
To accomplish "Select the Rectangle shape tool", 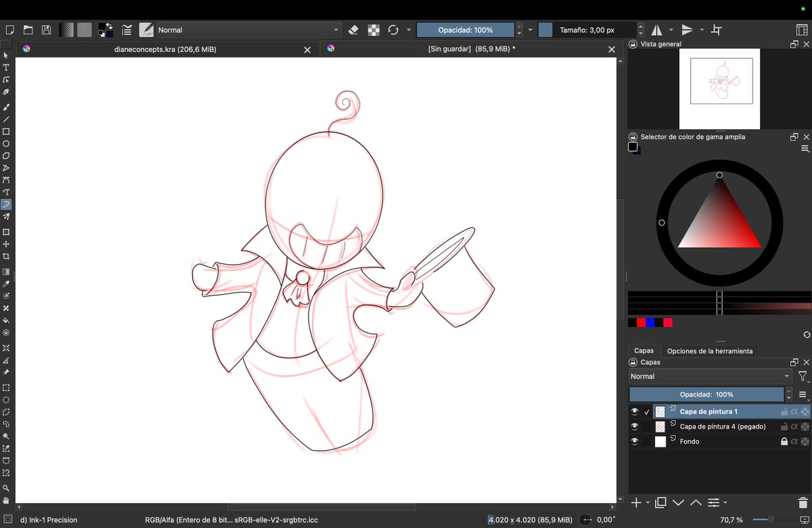I will [x=6, y=131].
